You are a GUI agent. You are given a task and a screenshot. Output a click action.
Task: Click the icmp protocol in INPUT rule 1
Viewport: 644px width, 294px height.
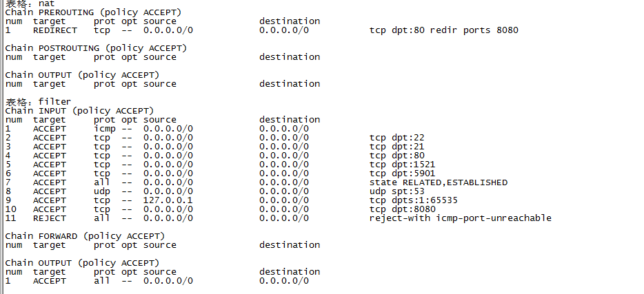pos(105,129)
